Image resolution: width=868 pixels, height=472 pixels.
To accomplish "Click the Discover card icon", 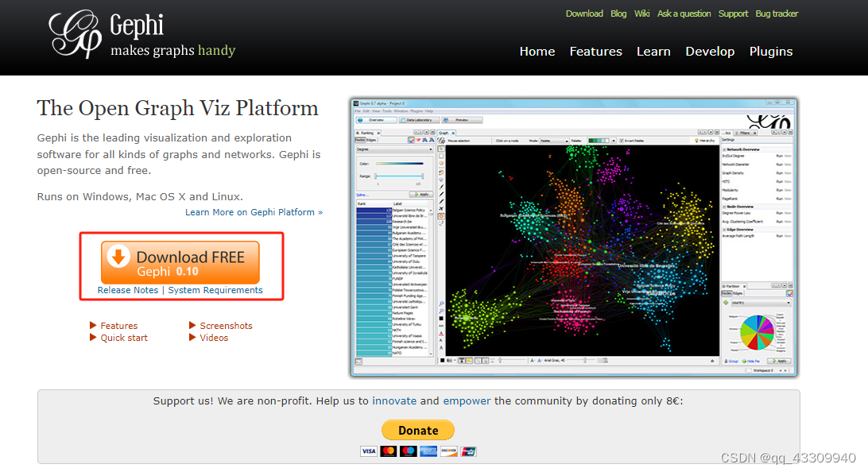I will 448,451.
